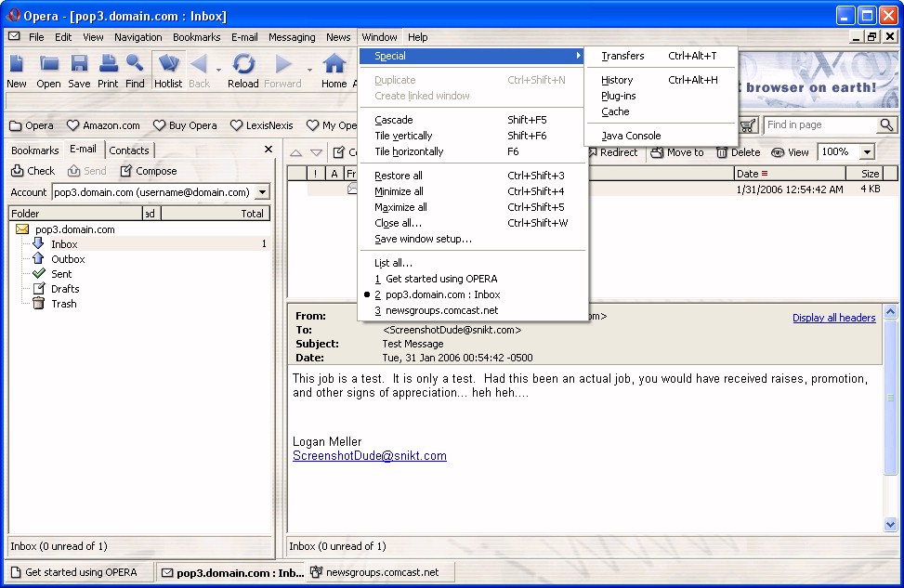Choose Java Console from Special submenu
The image size is (904, 588).
coord(631,136)
